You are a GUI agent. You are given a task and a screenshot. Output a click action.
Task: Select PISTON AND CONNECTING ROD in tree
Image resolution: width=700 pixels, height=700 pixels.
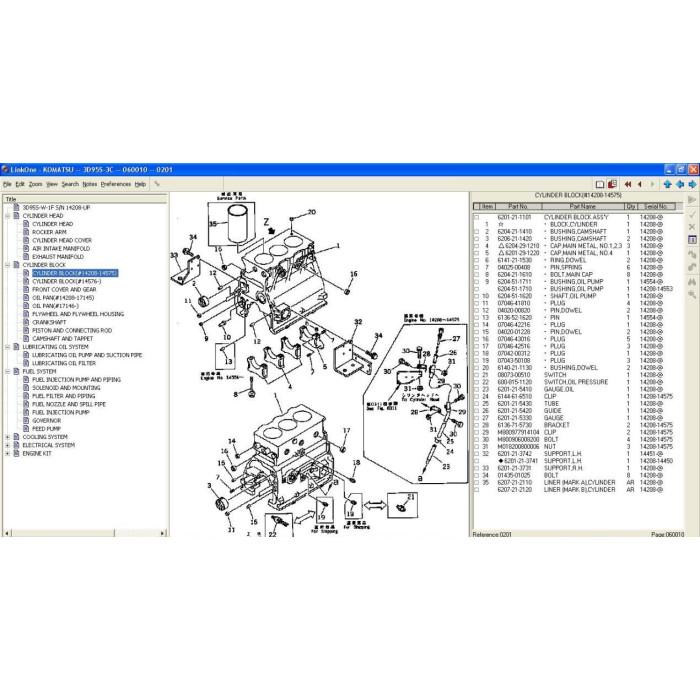(72, 330)
